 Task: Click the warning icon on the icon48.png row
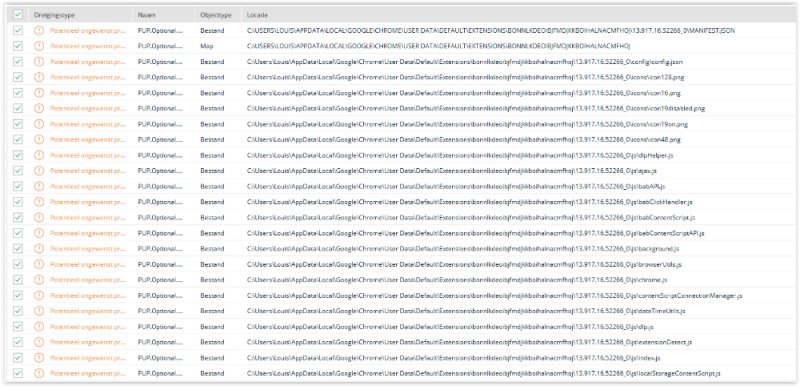point(39,140)
